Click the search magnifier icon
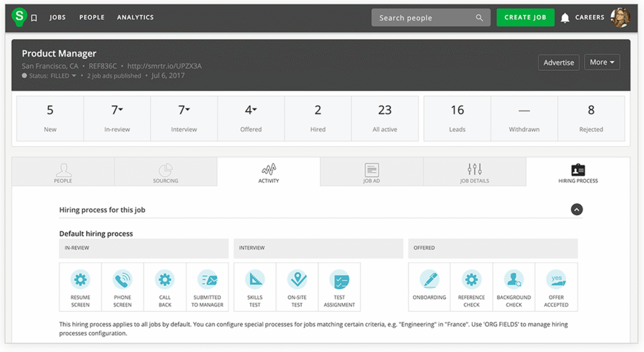644x352 pixels. point(479,18)
